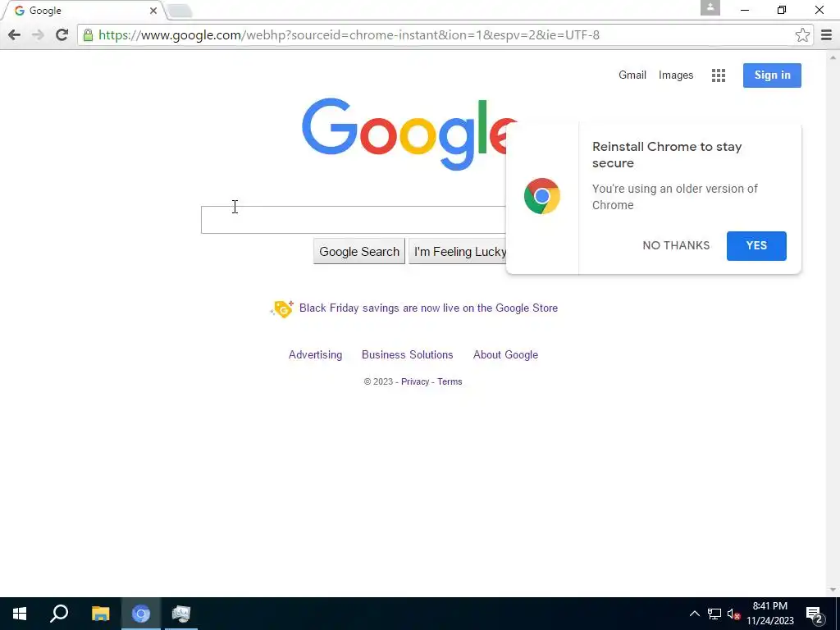Open Windows taskbar search

[x=59, y=614]
